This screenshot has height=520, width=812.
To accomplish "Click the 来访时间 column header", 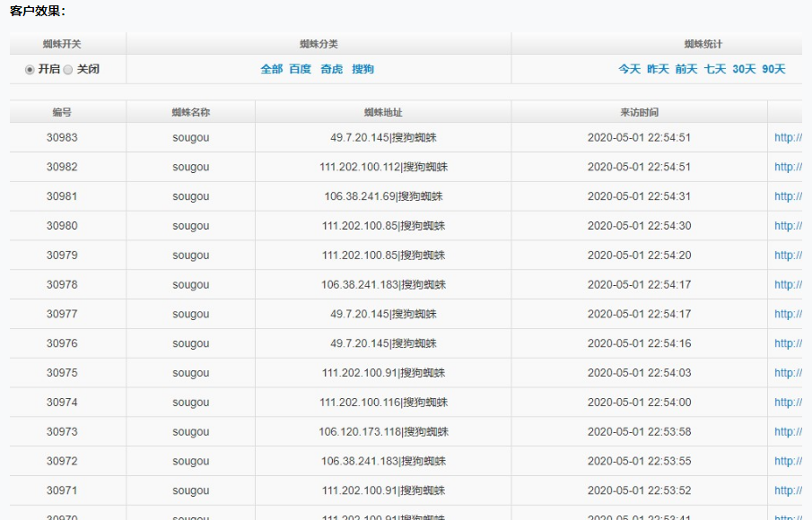I will tap(641, 111).
